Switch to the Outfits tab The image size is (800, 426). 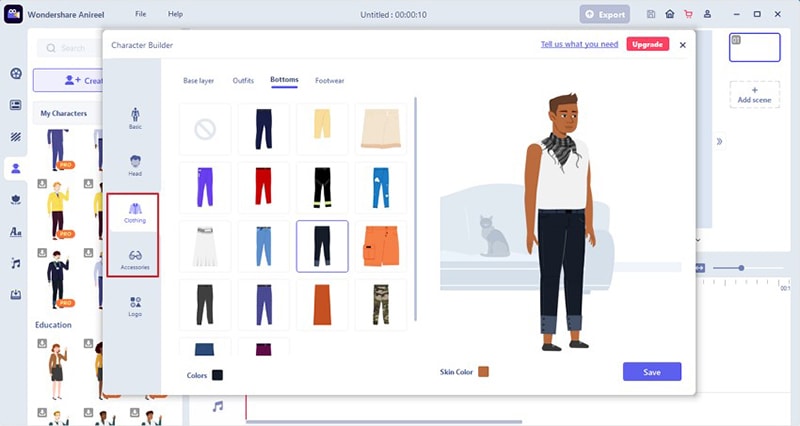coord(243,81)
